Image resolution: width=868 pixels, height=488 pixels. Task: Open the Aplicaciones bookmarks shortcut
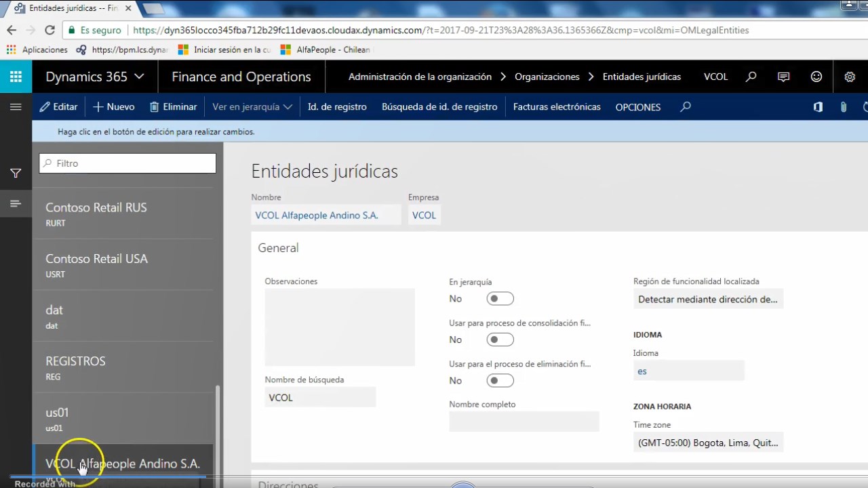pos(37,49)
